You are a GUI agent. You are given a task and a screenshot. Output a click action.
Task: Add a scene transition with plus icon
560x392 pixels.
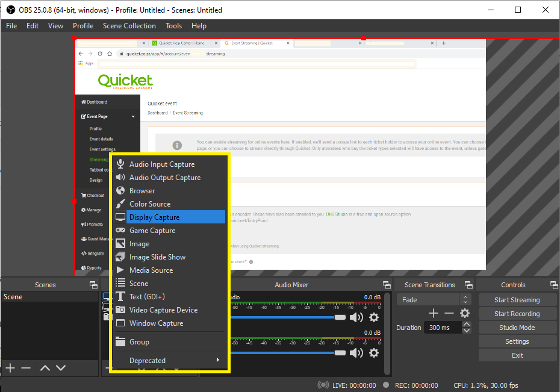click(x=434, y=314)
